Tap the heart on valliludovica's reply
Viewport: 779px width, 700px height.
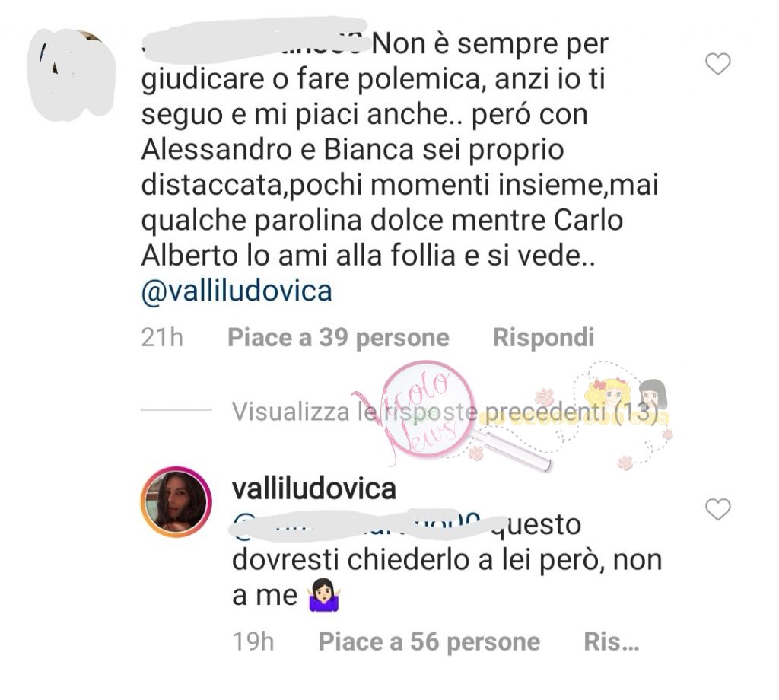718,509
